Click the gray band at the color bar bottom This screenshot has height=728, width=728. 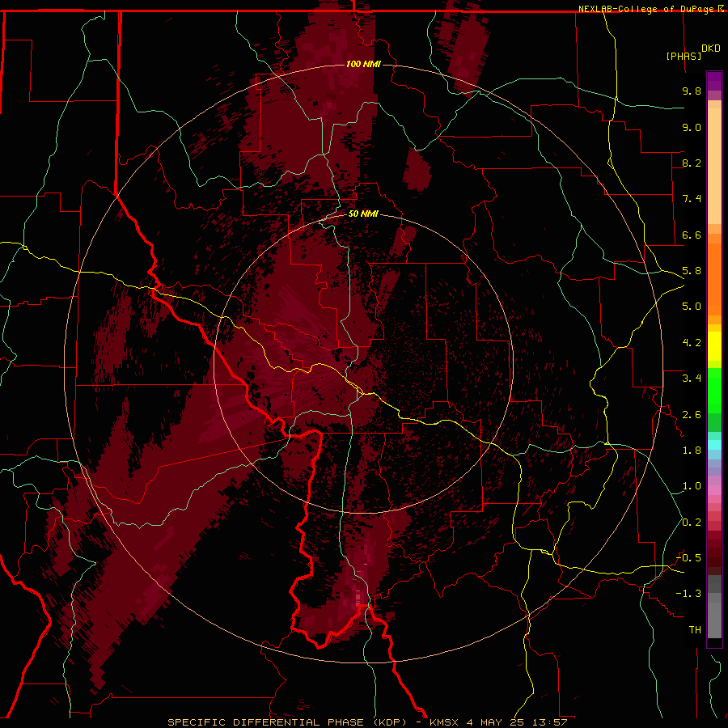coord(714,617)
